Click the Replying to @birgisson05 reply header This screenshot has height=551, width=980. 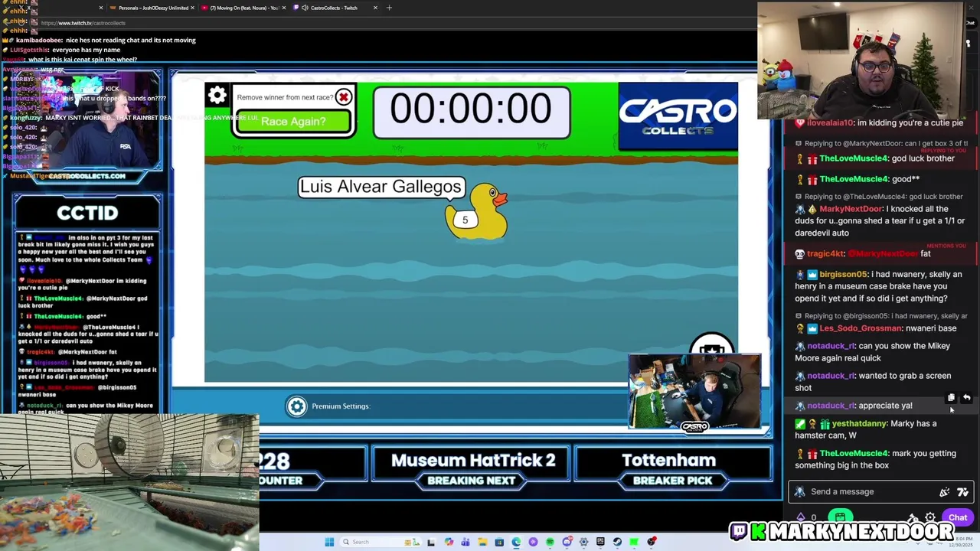[x=886, y=316]
